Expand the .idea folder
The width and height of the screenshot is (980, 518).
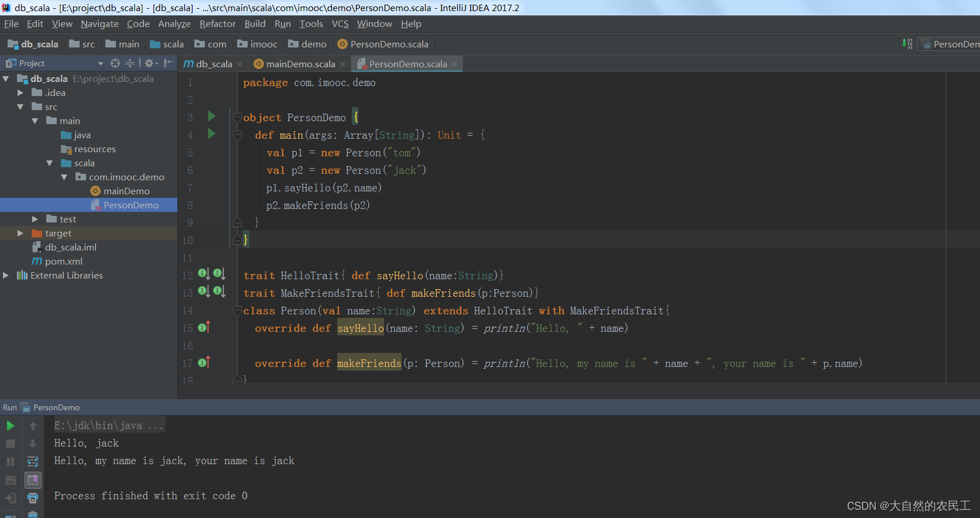pyautogui.click(x=20, y=92)
